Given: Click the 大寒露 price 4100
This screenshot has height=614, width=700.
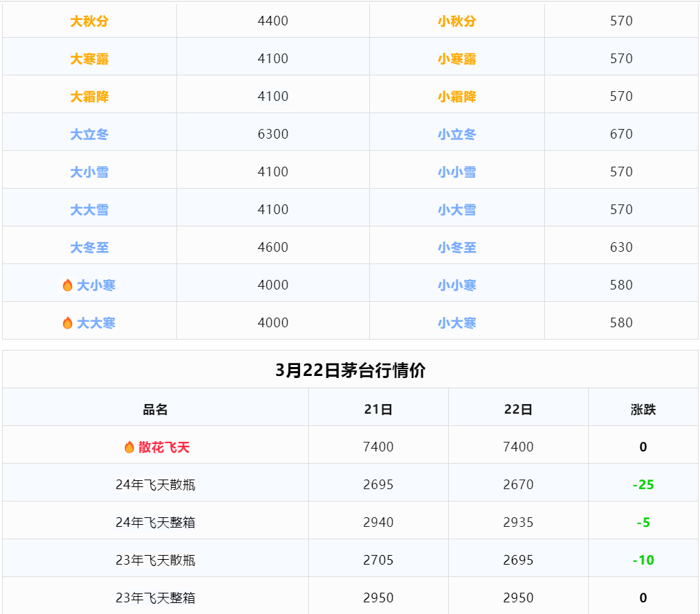Looking at the screenshot, I should click(272, 58).
